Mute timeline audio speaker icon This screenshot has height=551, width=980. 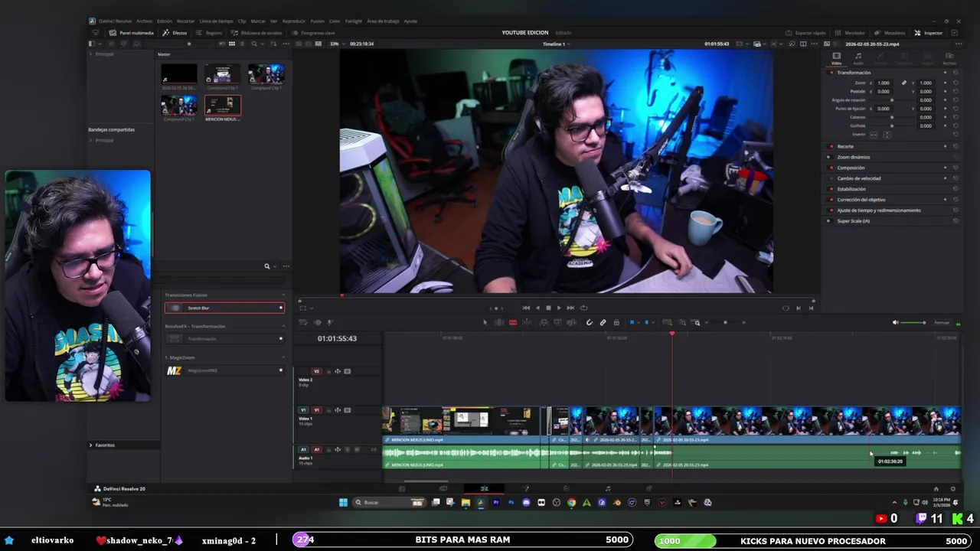[x=896, y=322]
